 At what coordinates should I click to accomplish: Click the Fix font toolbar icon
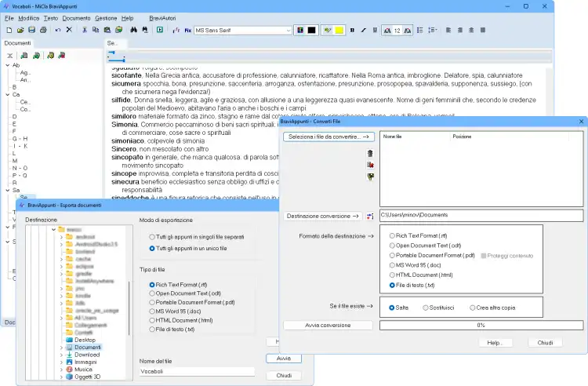[x=188, y=31]
